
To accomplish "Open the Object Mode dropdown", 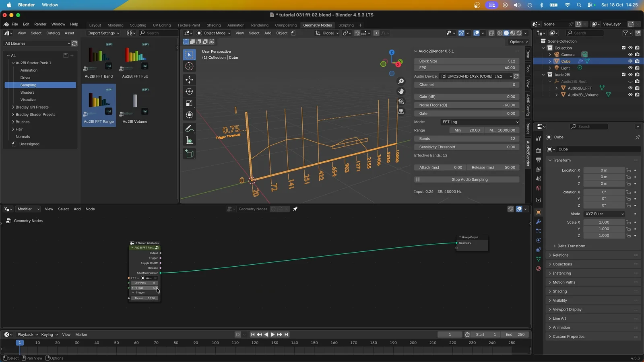I will pyautogui.click(x=213, y=33).
